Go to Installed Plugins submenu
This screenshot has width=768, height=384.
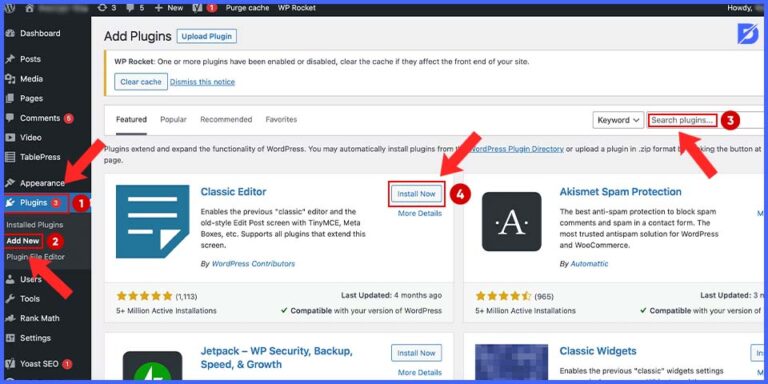point(35,225)
